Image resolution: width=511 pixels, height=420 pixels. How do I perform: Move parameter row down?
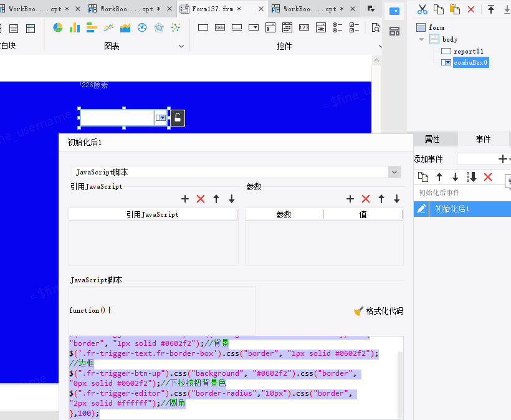point(396,199)
